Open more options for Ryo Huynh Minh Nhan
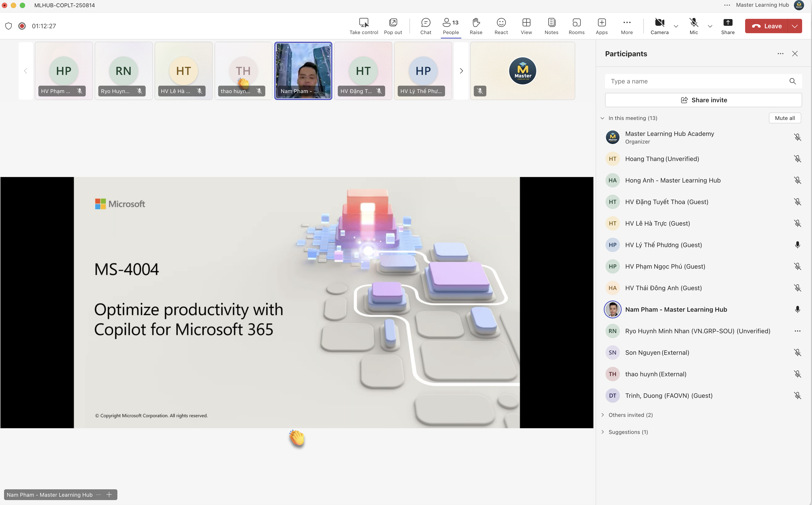The image size is (812, 505). point(797,331)
